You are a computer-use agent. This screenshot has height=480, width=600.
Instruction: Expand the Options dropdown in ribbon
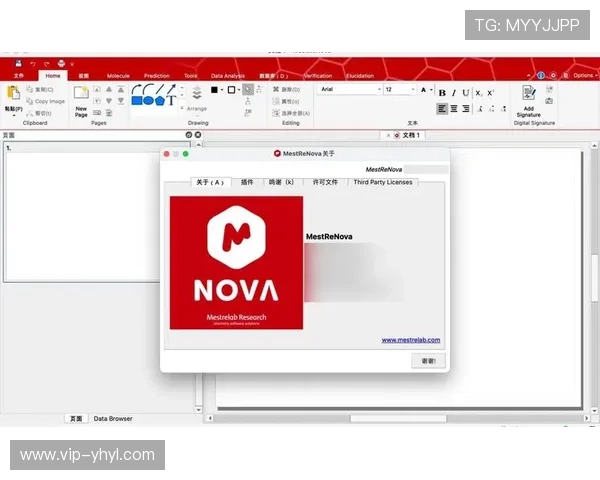pos(584,75)
